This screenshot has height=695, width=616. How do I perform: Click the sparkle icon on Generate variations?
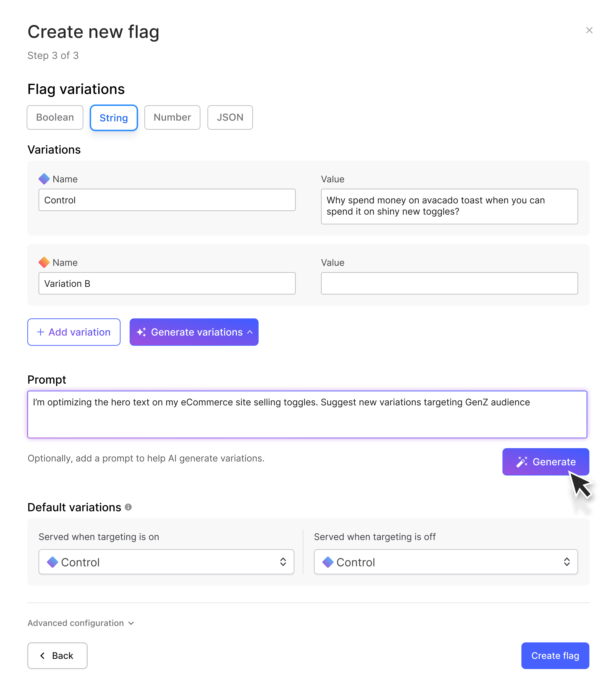(141, 332)
